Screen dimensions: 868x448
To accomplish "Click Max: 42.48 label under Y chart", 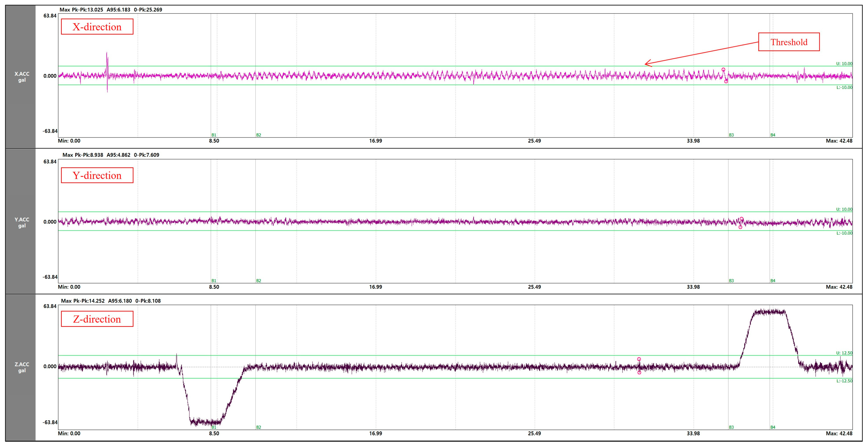I will (x=839, y=287).
